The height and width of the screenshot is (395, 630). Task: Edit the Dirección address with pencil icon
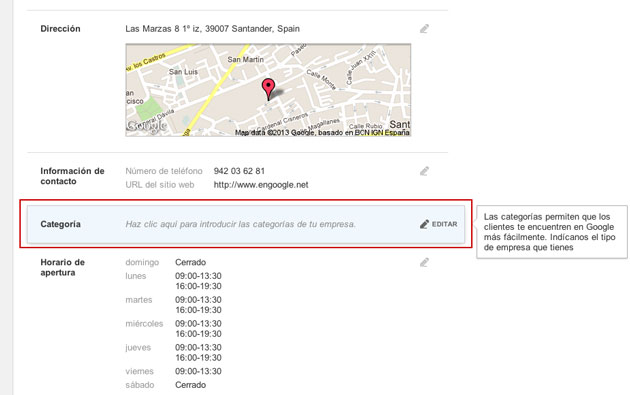coord(424,29)
